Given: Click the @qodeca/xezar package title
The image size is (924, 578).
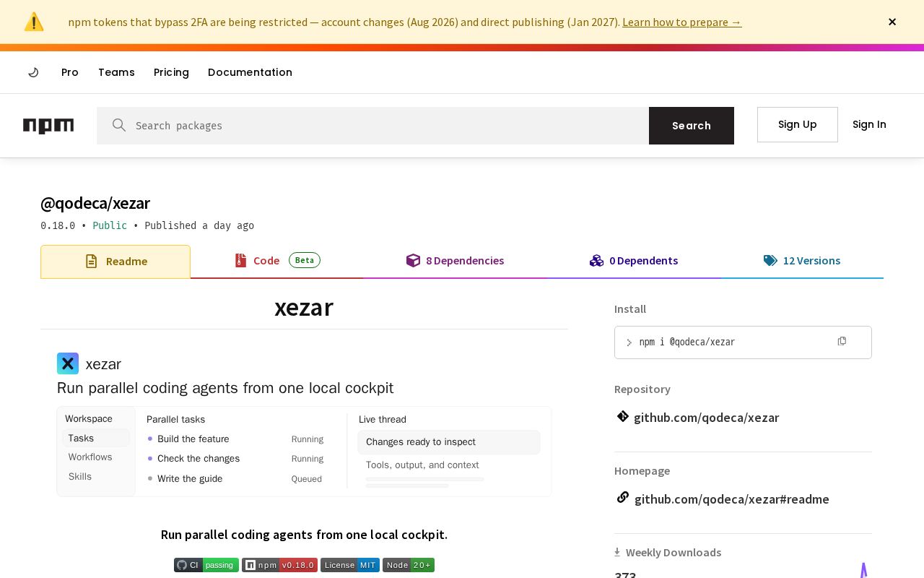Looking at the screenshot, I should 95,203.
